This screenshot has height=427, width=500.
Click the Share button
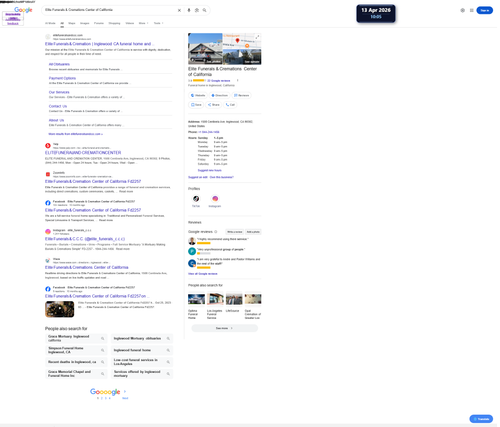tap(214, 105)
